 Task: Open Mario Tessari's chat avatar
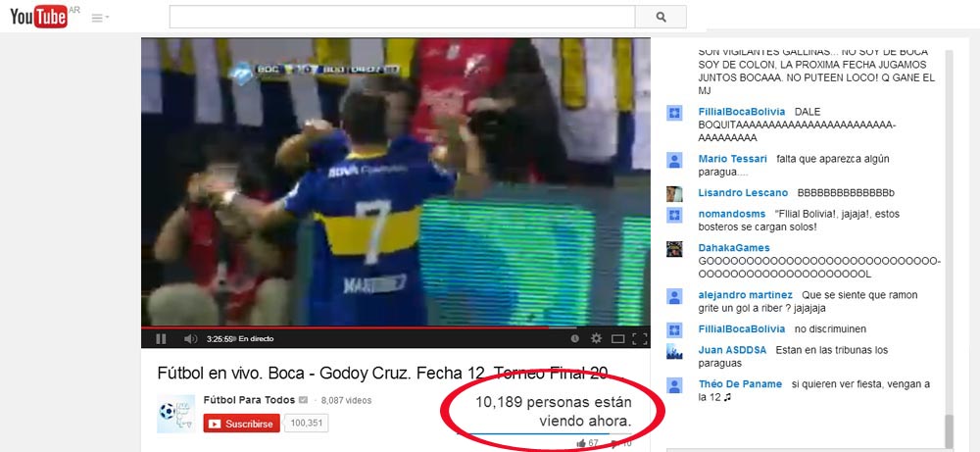point(674,160)
